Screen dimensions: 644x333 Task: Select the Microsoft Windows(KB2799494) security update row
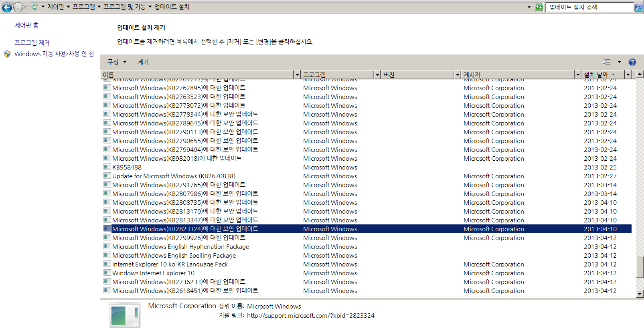tap(367, 149)
